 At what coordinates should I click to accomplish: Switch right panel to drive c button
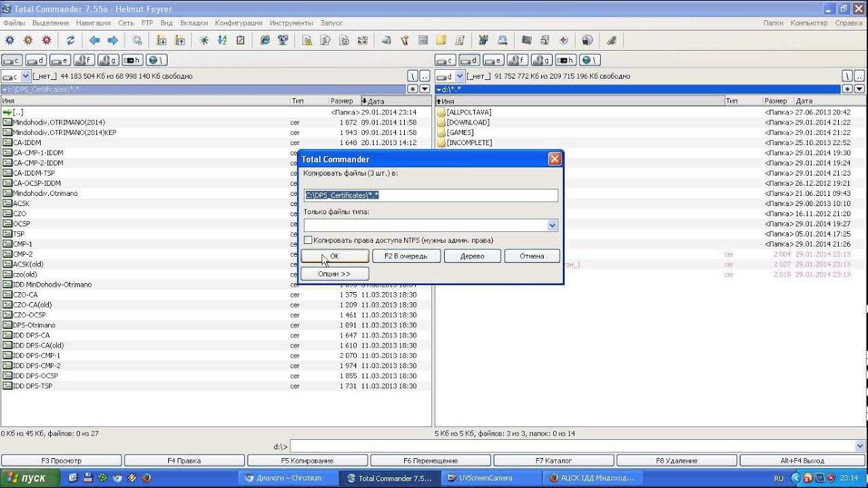[446, 60]
